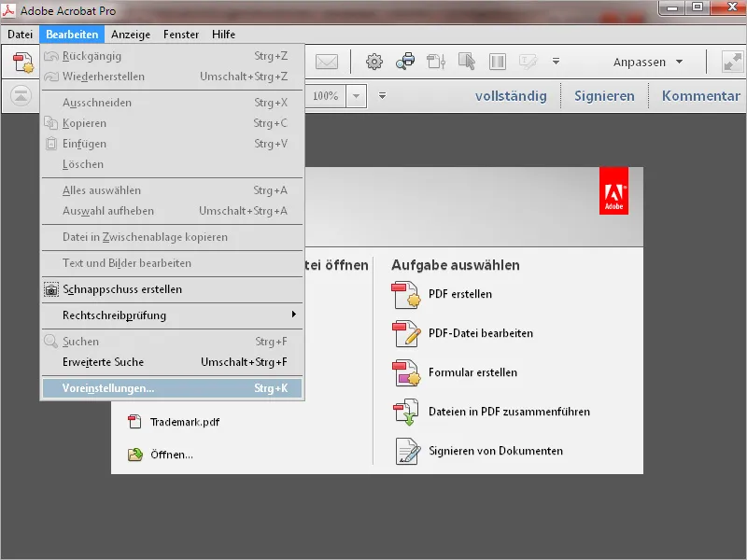Screen dimensions: 747x560
Task: Select Suchen menu entry
Action: tap(172, 342)
